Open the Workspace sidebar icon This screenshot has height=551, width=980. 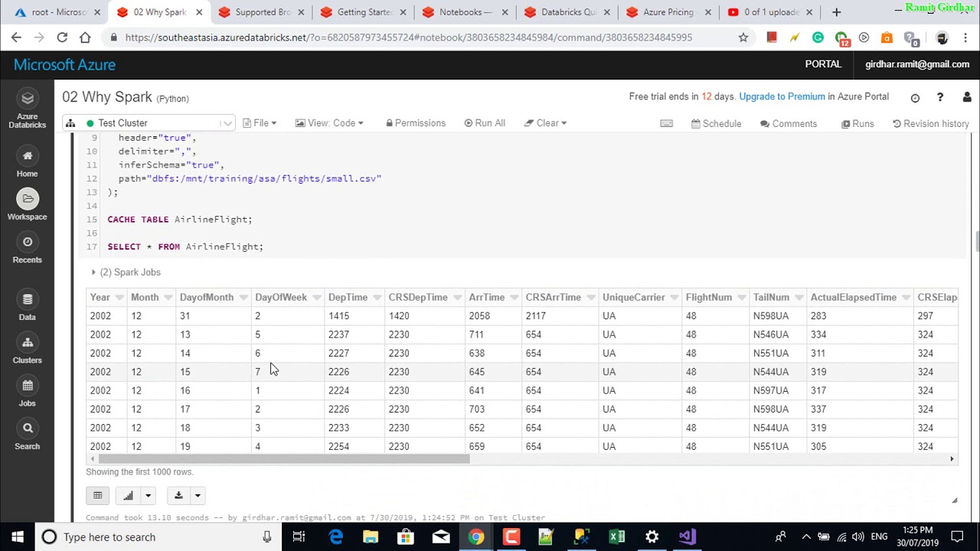tap(28, 205)
